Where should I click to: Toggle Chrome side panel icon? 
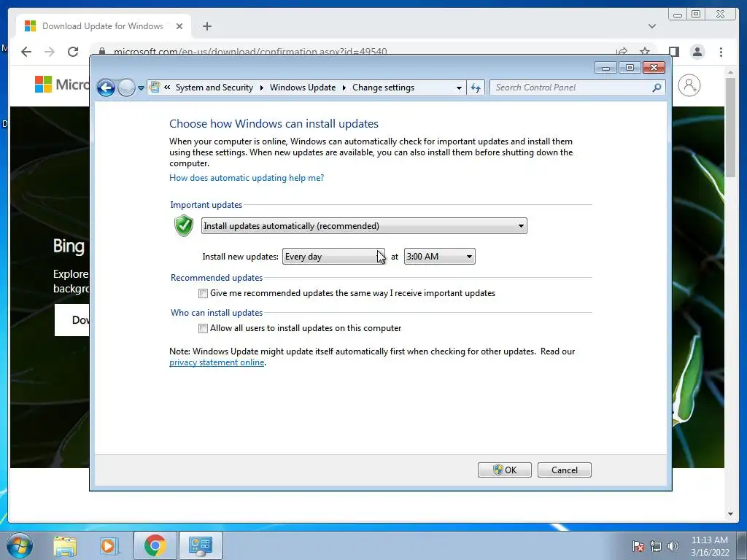pyautogui.click(x=673, y=52)
